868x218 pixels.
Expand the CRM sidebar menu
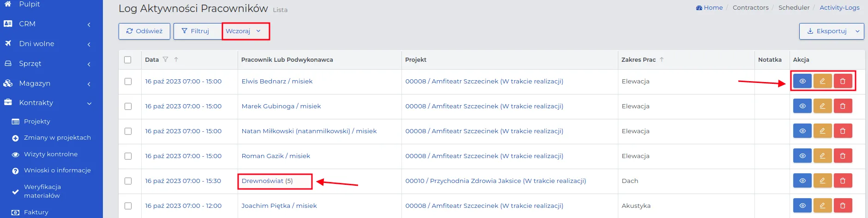coord(51,24)
